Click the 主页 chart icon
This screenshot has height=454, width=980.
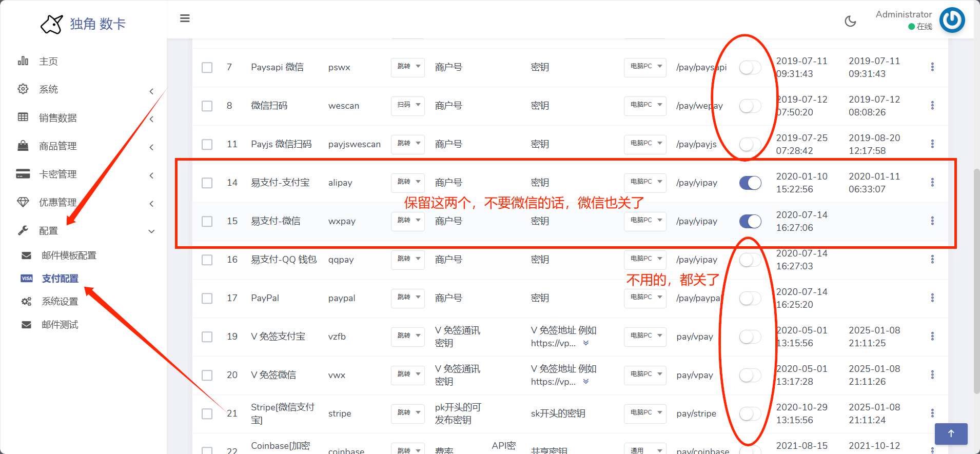tap(23, 61)
